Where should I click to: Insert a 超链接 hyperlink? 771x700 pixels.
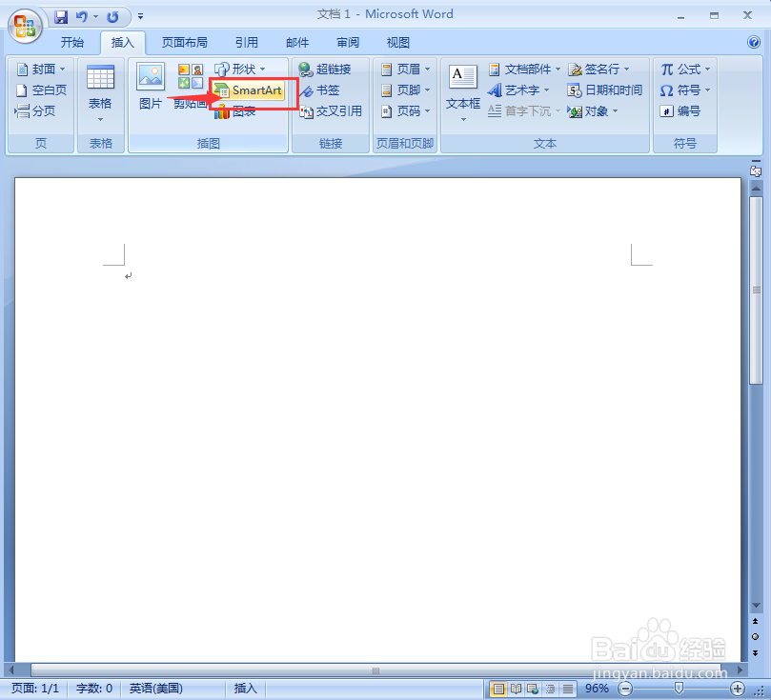[x=325, y=70]
